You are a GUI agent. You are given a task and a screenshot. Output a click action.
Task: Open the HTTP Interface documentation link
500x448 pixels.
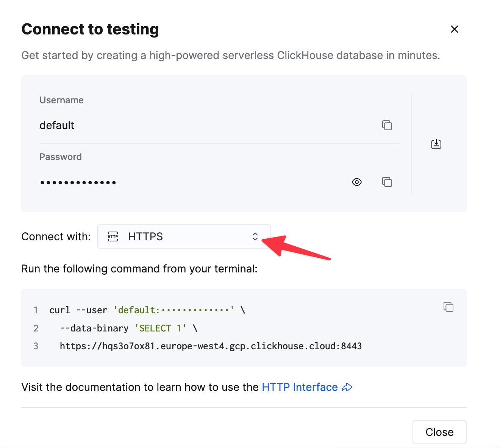pos(299,387)
